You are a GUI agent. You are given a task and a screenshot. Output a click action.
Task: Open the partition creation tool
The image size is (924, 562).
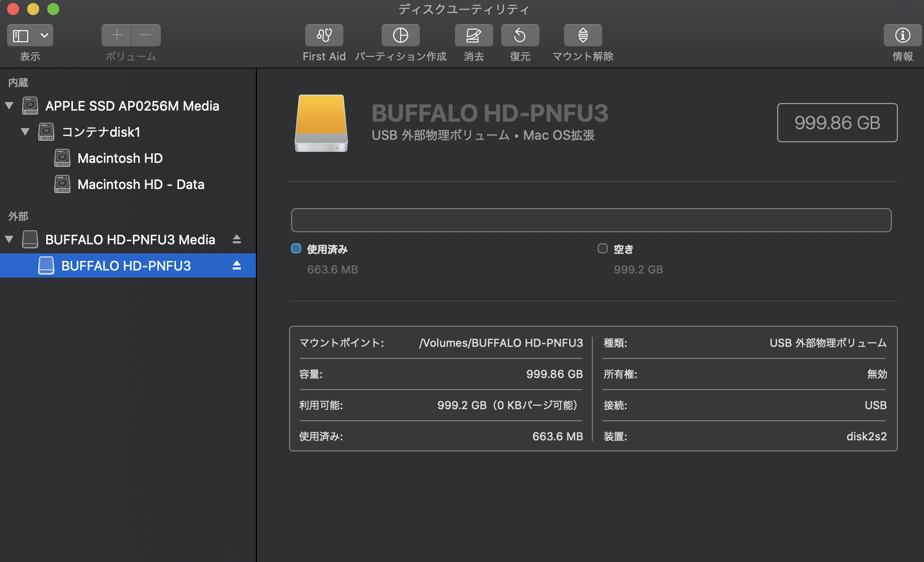400,36
